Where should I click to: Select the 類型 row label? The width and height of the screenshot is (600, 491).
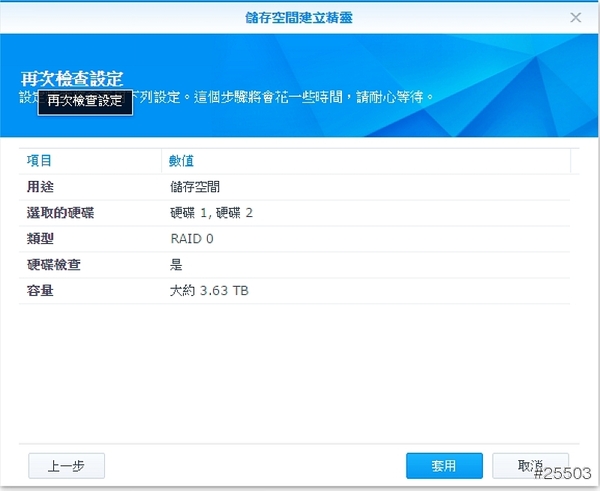coord(40,239)
